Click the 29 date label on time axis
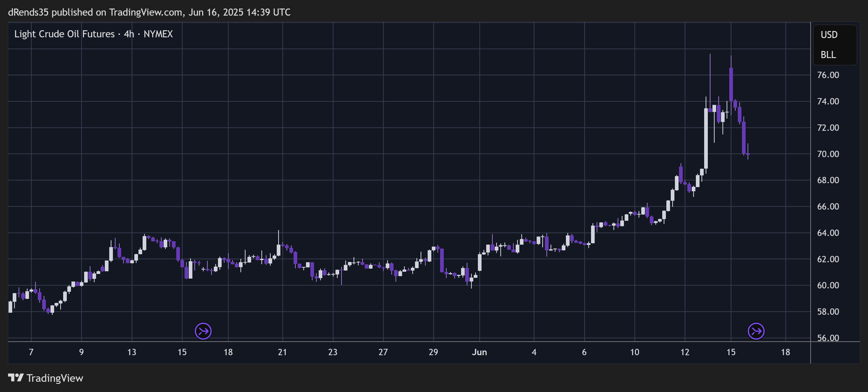868x392 pixels. (433, 352)
